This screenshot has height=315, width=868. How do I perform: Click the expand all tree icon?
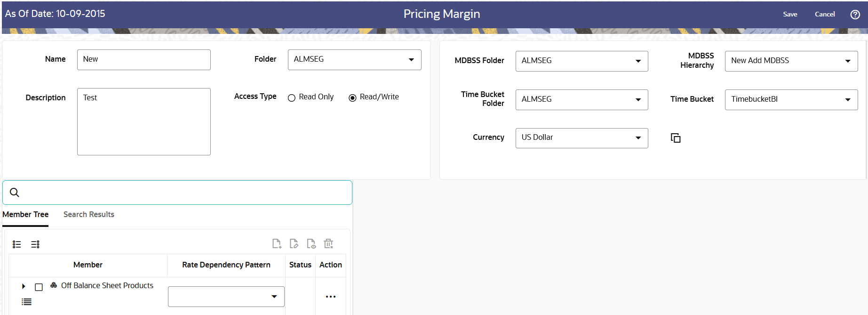click(x=17, y=244)
